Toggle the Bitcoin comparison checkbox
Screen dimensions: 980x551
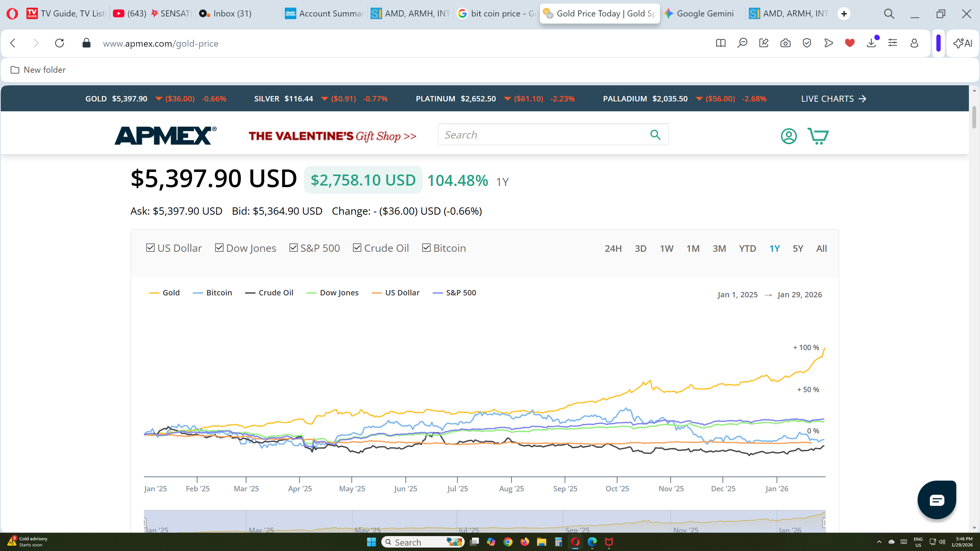click(426, 248)
